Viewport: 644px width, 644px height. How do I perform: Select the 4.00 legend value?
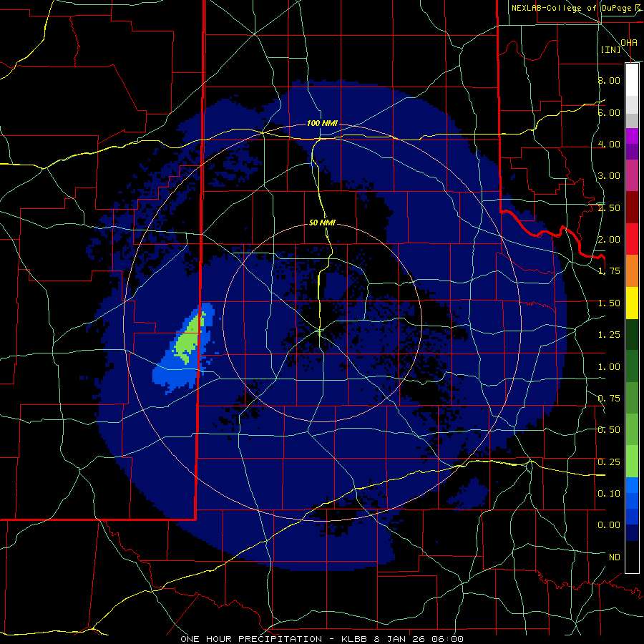tap(609, 144)
